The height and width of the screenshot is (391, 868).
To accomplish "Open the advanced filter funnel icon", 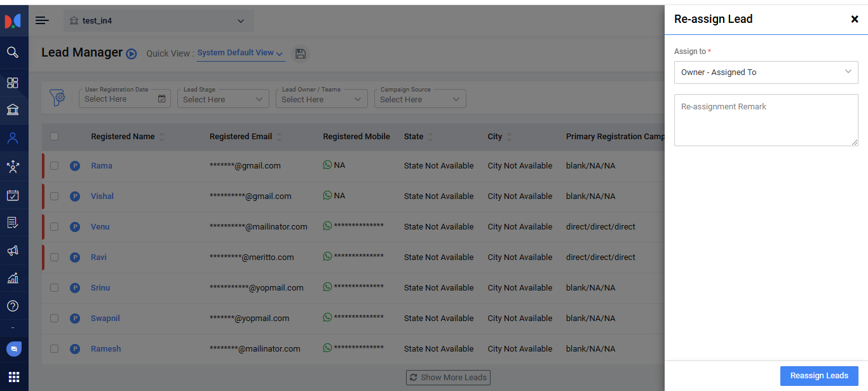I will (58, 98).
